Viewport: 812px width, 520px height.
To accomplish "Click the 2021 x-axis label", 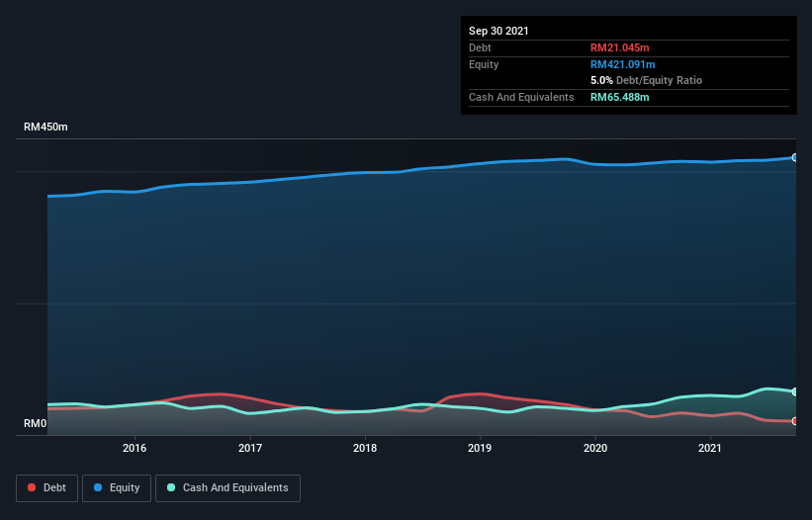I will (710, 448).
